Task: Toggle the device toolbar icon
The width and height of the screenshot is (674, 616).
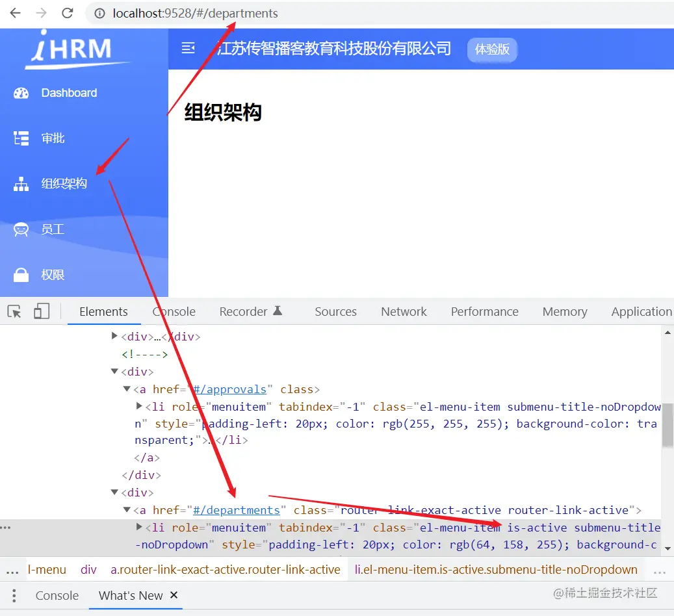Action: click(42, 311)
